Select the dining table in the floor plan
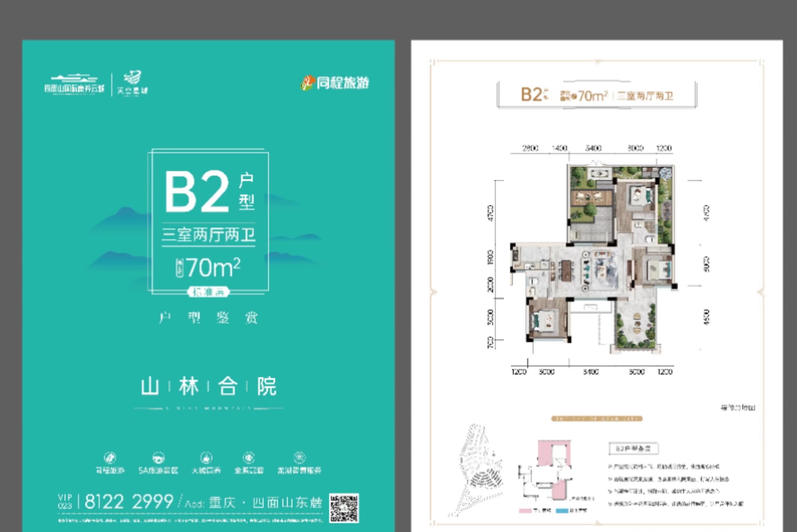The height and width of the screenshot is (532, 797). tap(566, 270)
